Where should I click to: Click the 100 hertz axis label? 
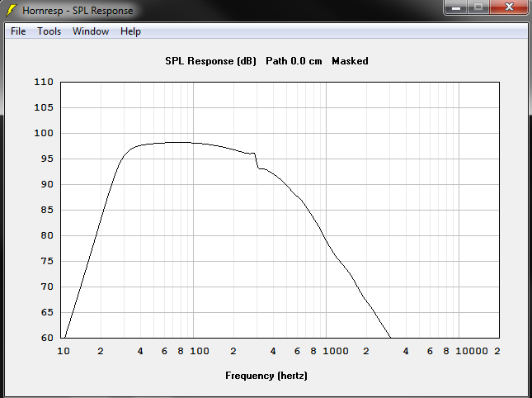200,351
